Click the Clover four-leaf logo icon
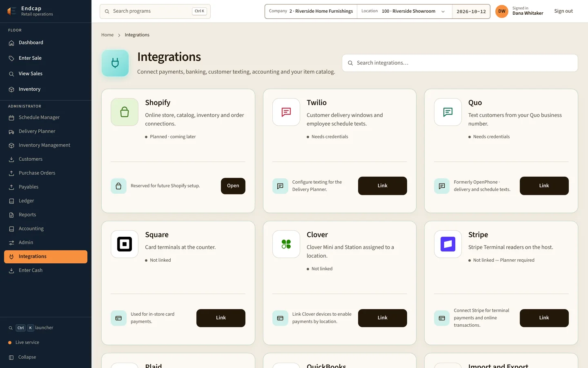 (286, 244)
